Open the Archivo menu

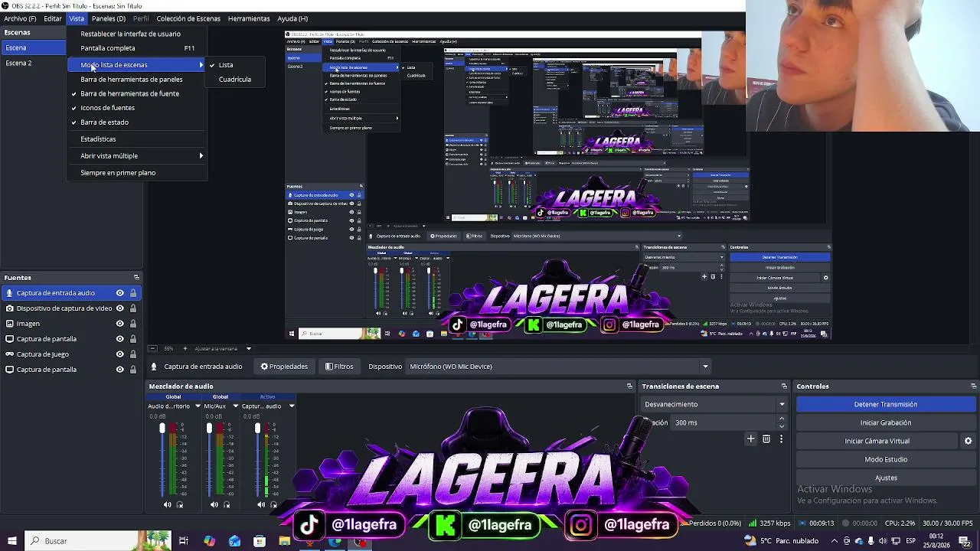[x=20, y=18]
